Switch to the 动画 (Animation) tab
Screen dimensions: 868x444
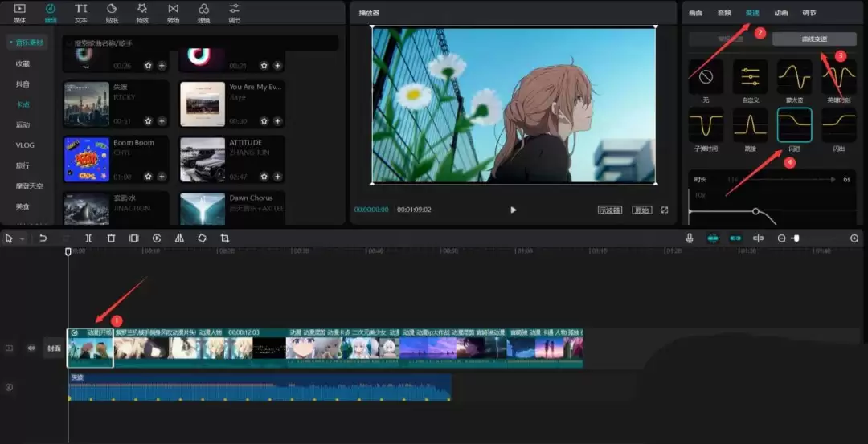pos(780,13)
